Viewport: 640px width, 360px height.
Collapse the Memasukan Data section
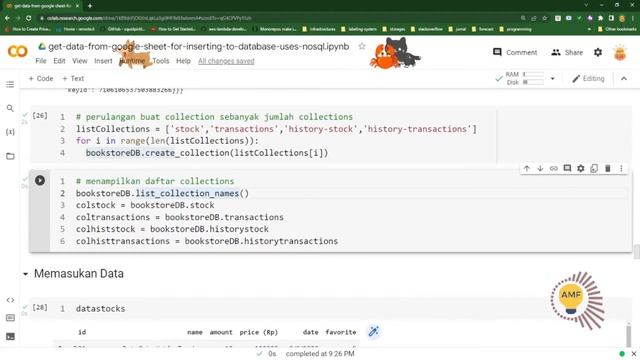25,274
